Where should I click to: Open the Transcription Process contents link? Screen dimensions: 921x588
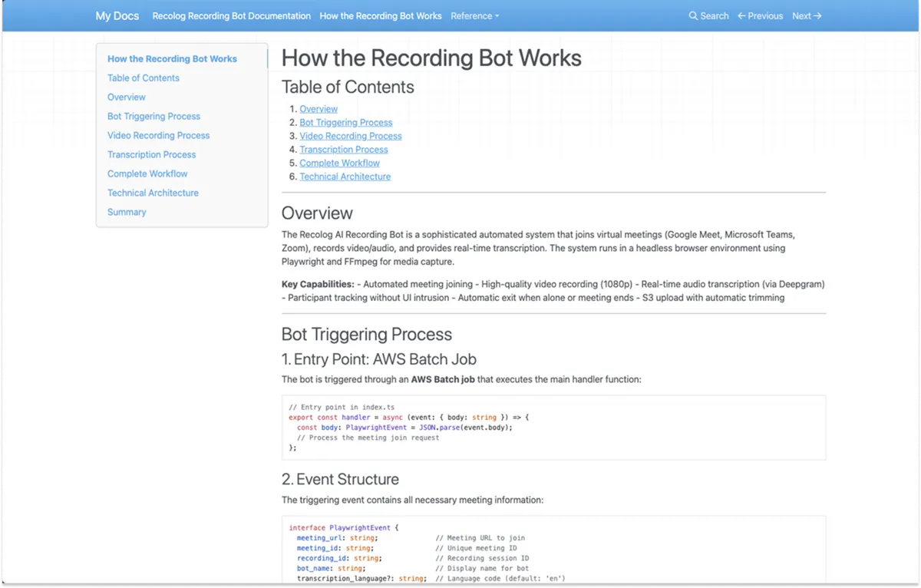click(x=344, y=149)
